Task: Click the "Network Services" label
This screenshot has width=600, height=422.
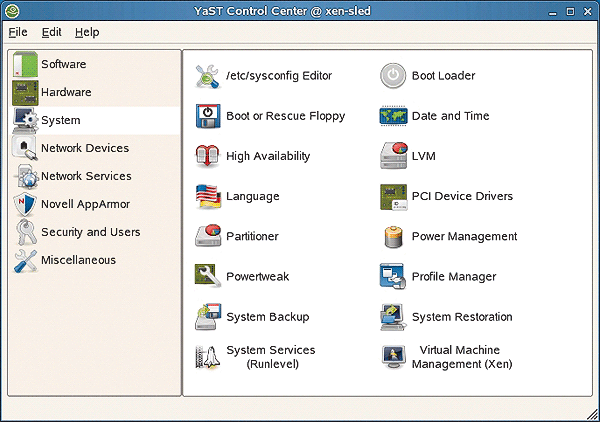Action: tap(86, 176)
